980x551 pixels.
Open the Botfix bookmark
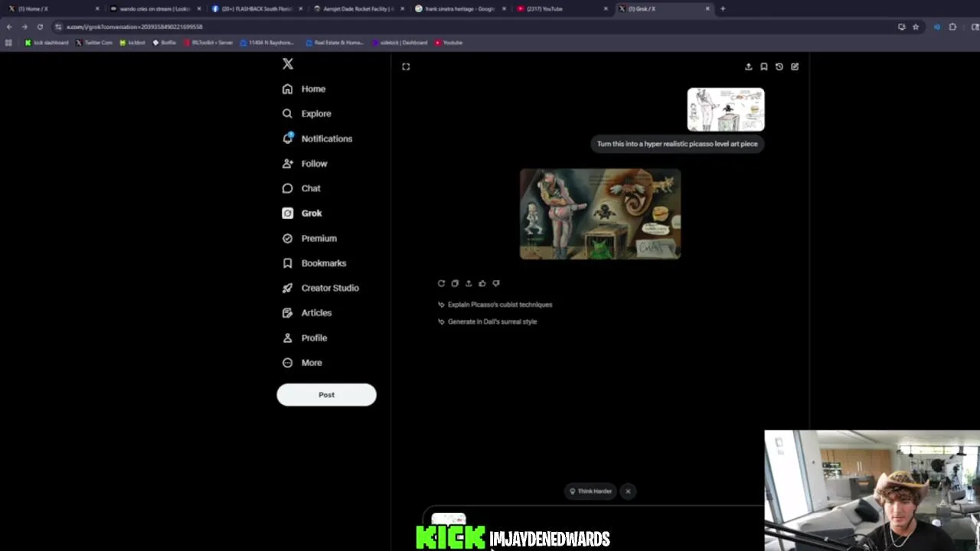tap(165, 43)
